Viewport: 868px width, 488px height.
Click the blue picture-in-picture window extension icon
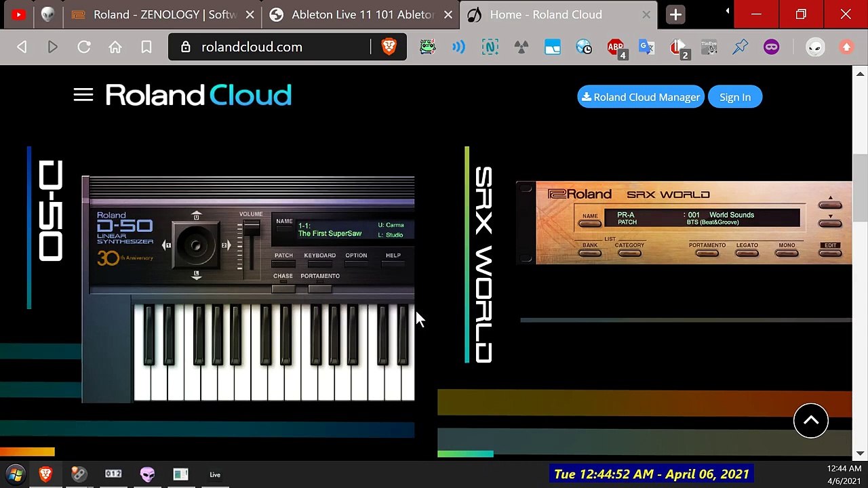(553, 47)
